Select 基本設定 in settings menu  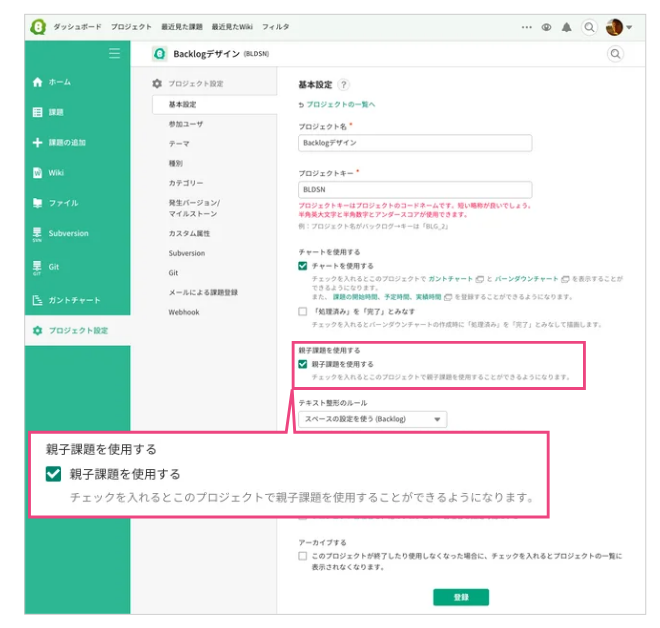(x=214, y=104)
